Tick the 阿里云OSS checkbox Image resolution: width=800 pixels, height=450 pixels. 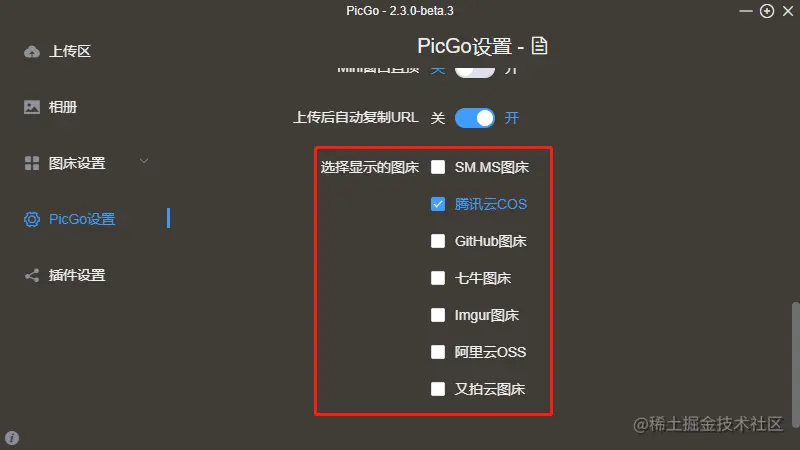[x=438, y=352]
